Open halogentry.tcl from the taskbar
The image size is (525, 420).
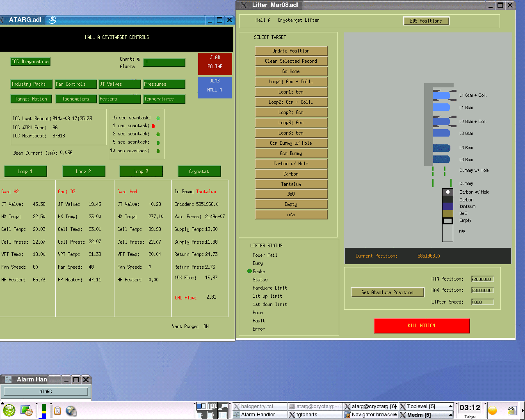(x=260, y=406)
